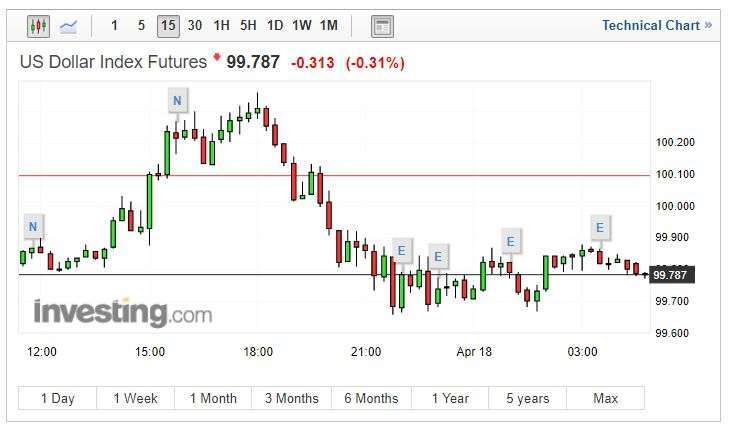Image resolution: width=730 pixels, height=431 pixels.
Task: Choose the 3 Months range tab
Action: (x=291, y=398)
